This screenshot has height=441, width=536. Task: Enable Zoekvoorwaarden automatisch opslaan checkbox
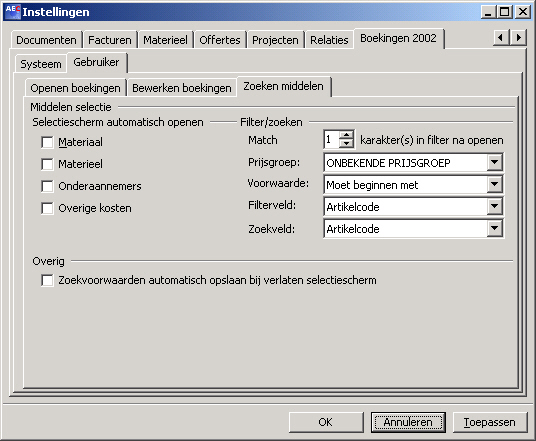coord(47,280)
